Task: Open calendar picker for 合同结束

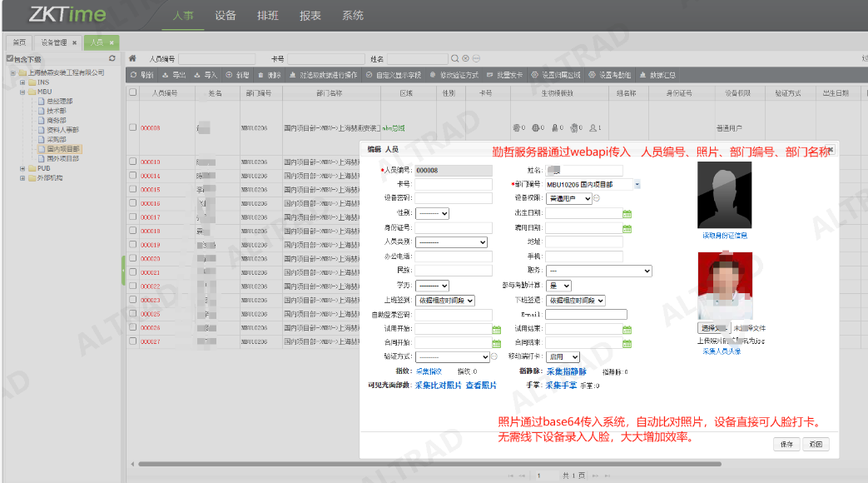Action: tap(627, 342)
